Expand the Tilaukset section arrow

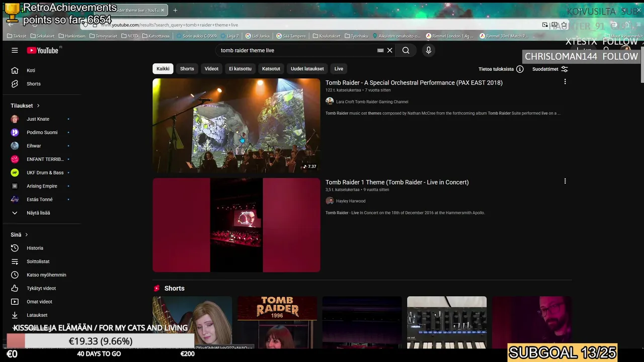[38, 106]
